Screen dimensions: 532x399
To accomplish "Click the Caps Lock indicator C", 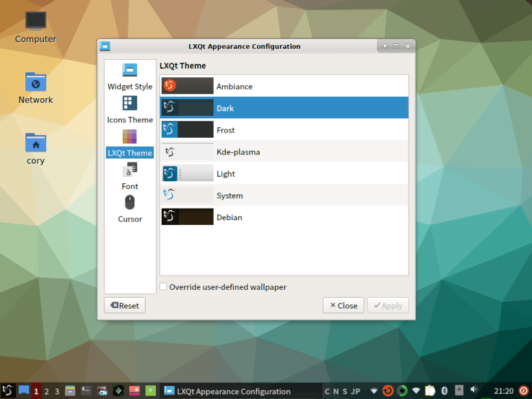I will tap(327, 391).
